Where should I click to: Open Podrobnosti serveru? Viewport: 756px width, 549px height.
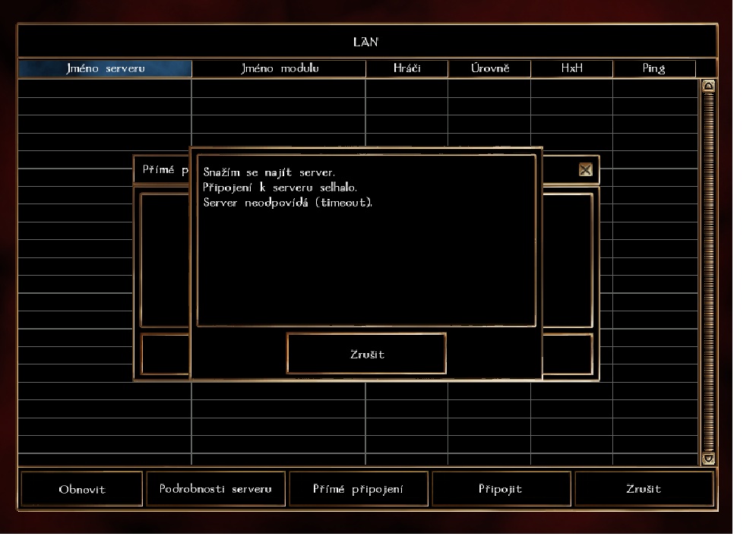tap(215, 489)
